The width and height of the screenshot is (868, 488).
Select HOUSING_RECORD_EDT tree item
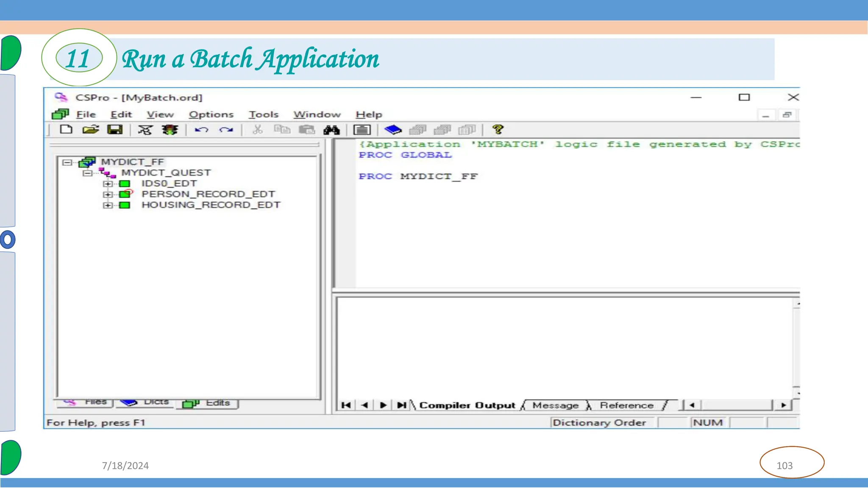point(211,205)
